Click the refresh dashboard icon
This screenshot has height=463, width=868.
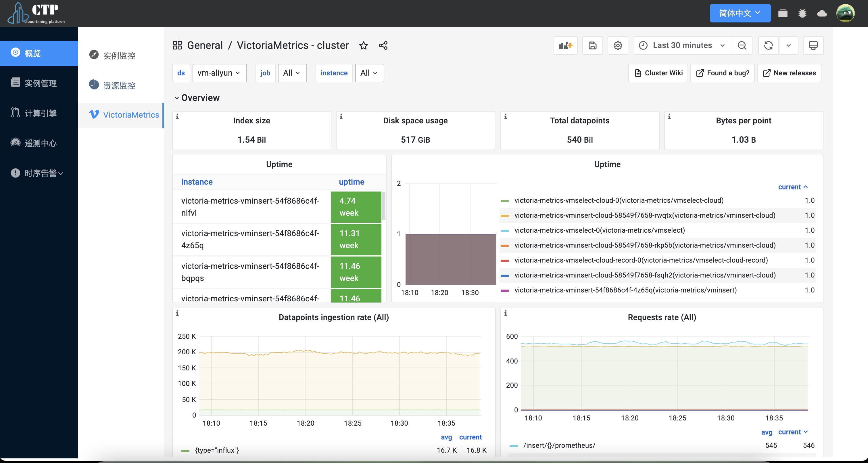click(769, 45)
